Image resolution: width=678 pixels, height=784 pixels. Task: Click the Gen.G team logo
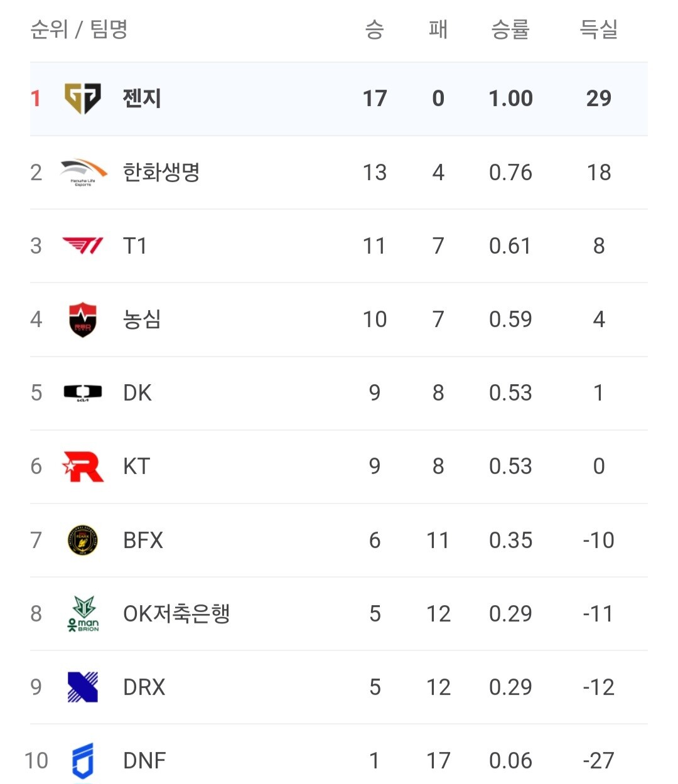pos(83,99)
